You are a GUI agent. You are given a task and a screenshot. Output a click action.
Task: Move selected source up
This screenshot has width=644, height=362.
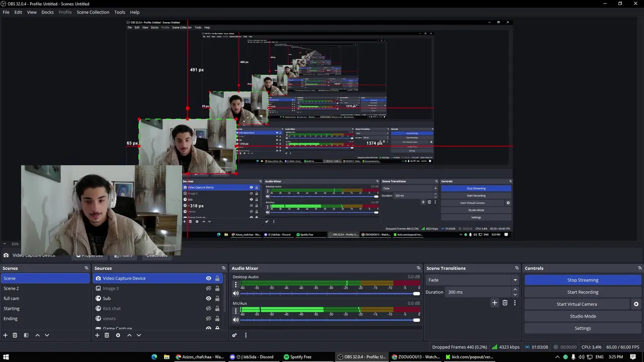tap(129, 335)
